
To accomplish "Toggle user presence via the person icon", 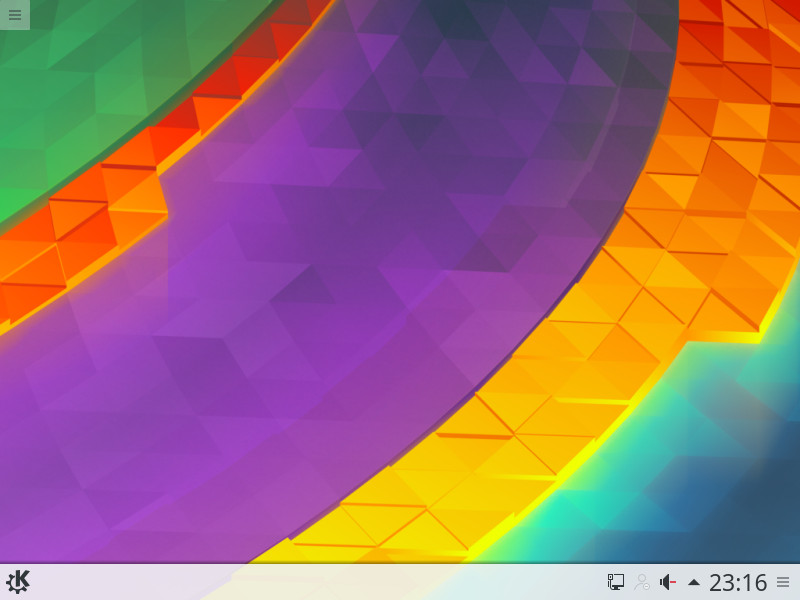I will click(x=643, y=581).
